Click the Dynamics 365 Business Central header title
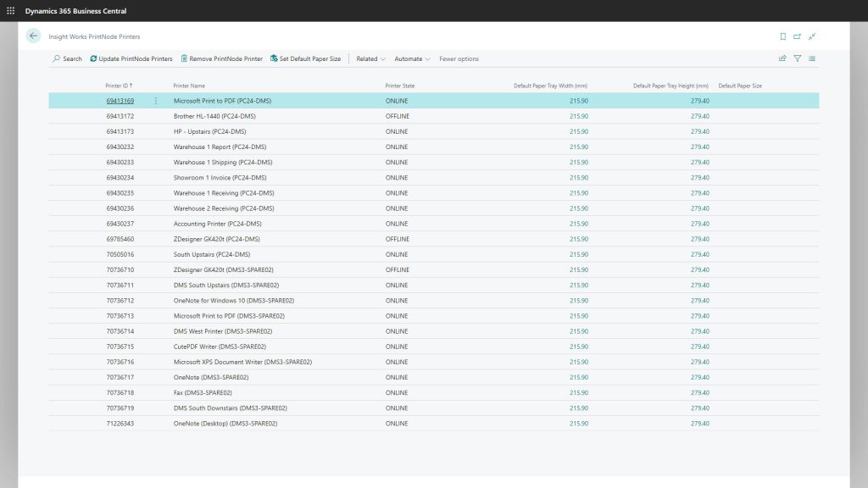This screenshot has height=488, width=868. pos(76,10)
